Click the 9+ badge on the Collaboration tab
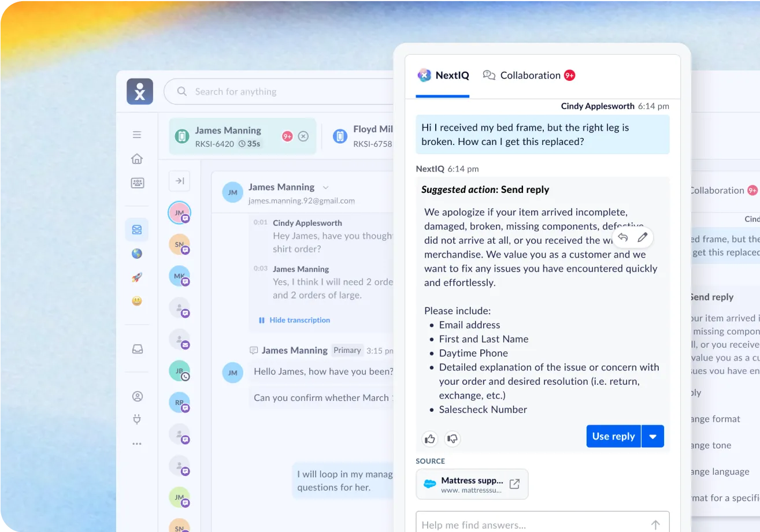Screen dimensions: 760x532 click(x=570, y=75)
